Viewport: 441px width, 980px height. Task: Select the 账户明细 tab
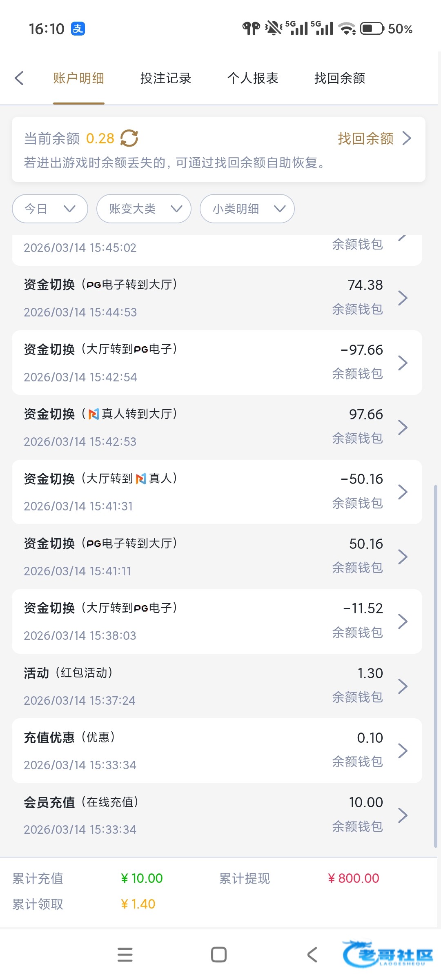78,78
